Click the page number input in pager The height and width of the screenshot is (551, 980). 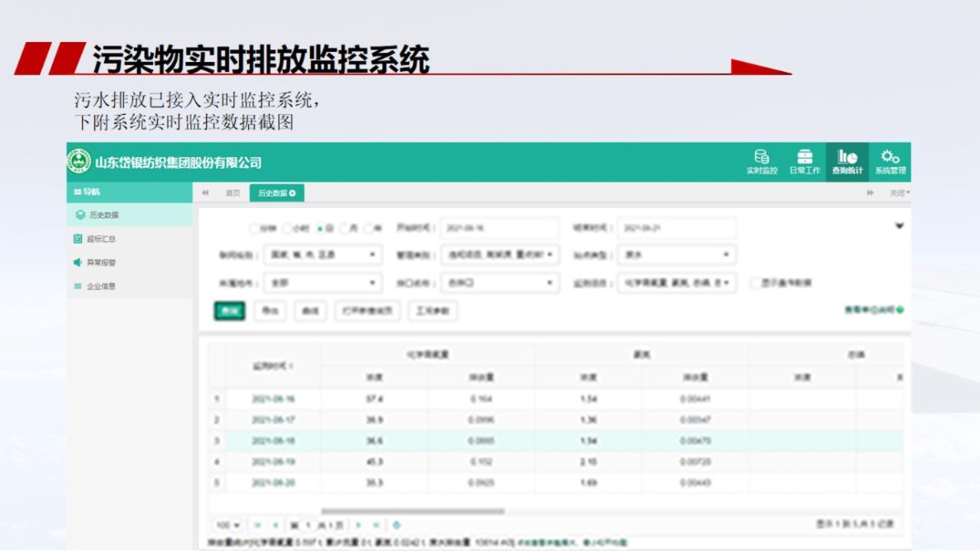[x=309, y=525]
